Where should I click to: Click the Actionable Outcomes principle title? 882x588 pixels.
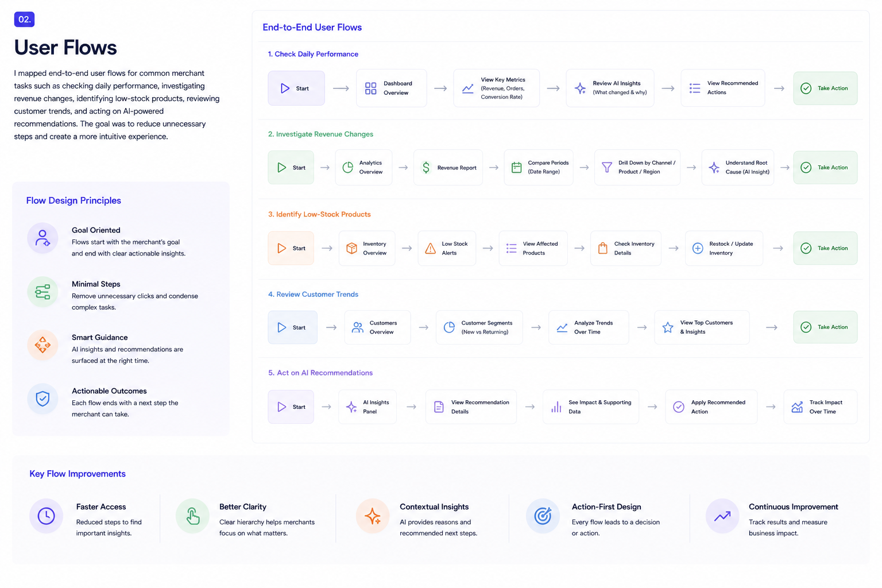pyautogui.click(x=109, y=391)
